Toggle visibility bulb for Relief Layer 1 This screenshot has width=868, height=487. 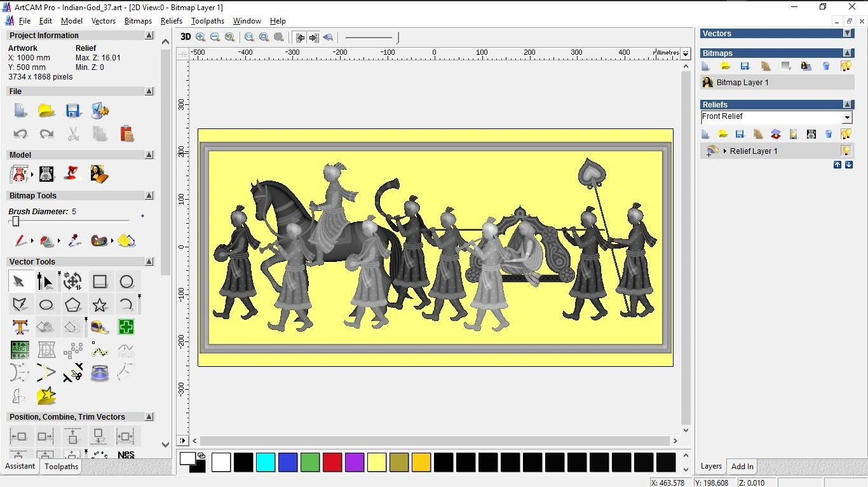point(846,151)
